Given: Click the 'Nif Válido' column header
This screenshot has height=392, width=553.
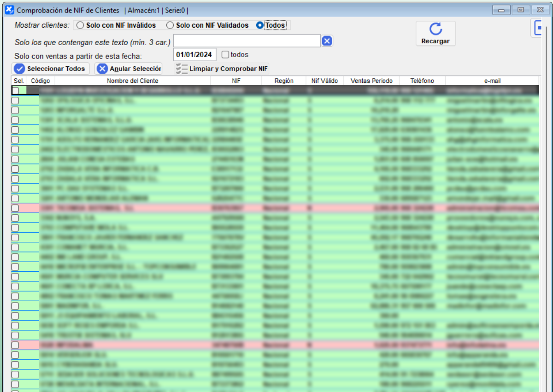Looking at the screenshot, I should coord(324,81).
